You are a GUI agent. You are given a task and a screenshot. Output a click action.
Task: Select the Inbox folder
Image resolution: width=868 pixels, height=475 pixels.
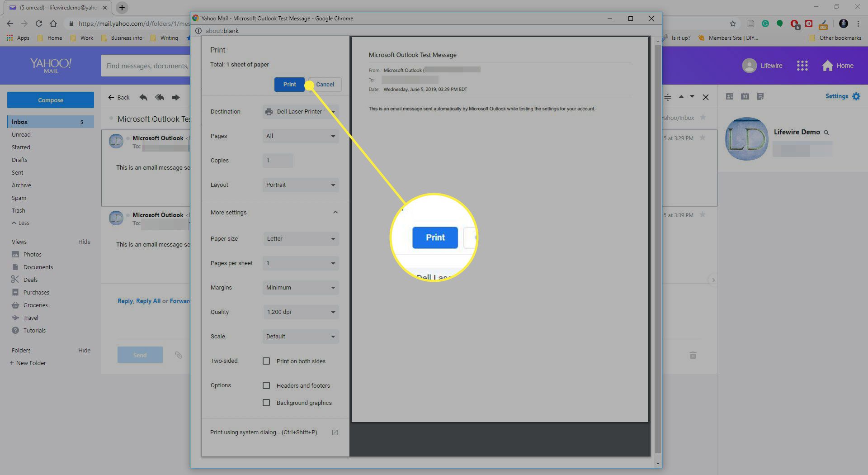51,122
